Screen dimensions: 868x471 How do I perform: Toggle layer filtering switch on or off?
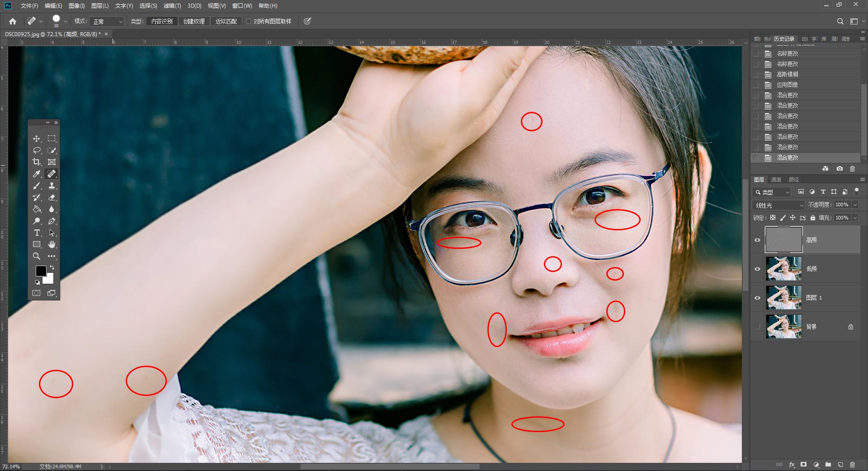click(856, 192)
